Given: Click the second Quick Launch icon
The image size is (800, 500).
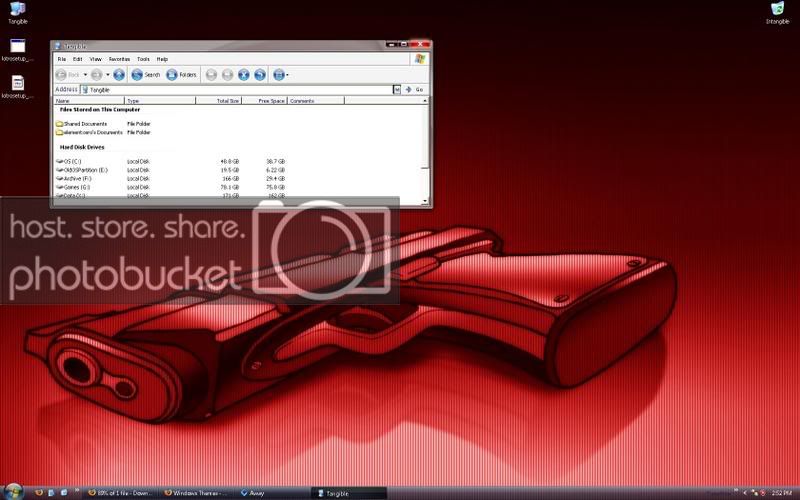Looking at the screenshot, I should 51,493.
